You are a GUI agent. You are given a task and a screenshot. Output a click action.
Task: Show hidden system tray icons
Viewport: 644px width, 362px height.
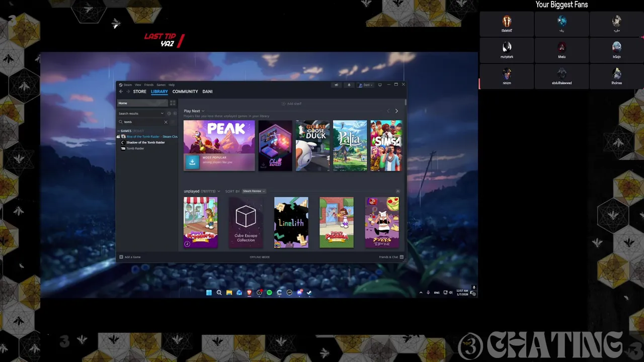(421, 293)
